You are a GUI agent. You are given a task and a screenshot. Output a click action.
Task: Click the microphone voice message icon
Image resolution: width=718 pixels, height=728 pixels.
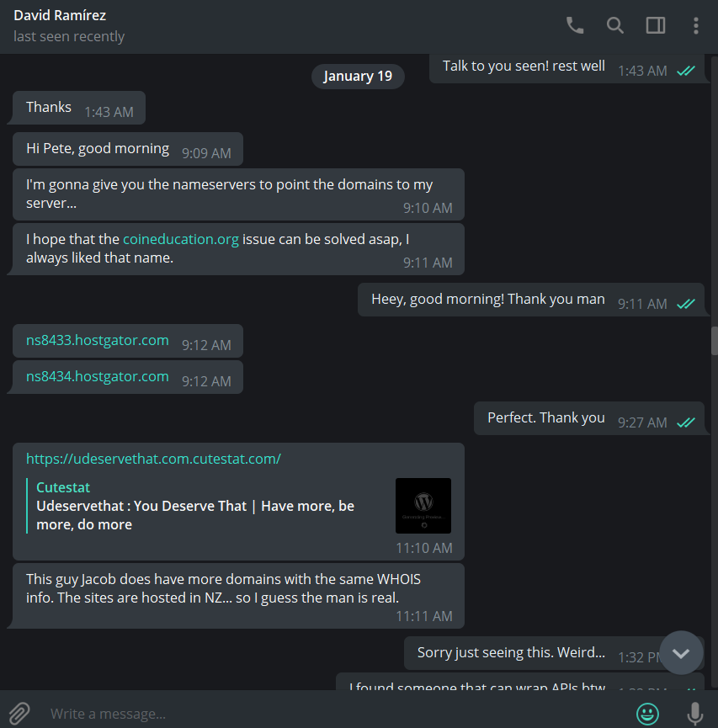click(x=694, y=713)
